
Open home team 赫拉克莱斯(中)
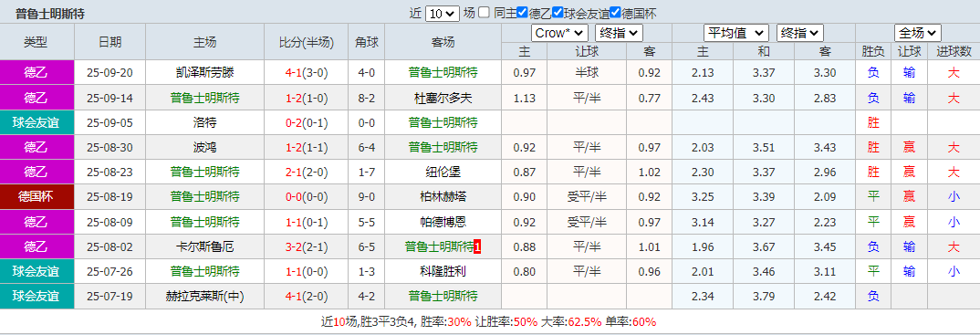coord(205,297)
